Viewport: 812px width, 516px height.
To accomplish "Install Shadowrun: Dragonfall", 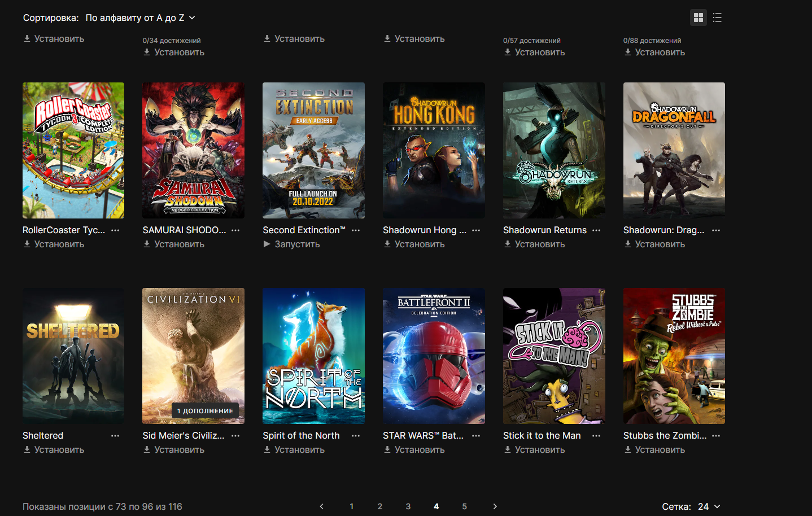I will tap(654, 244).
